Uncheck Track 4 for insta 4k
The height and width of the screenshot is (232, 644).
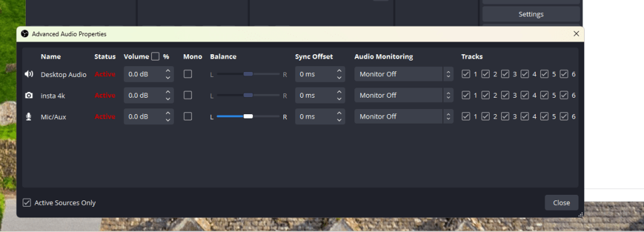[x=525, y=95]
